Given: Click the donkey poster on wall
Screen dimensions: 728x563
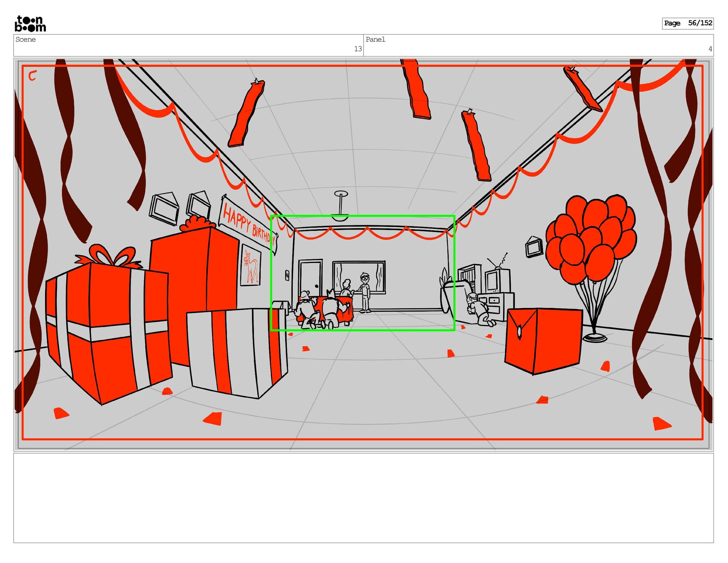Looking at the screenshot, I should 251,265.
